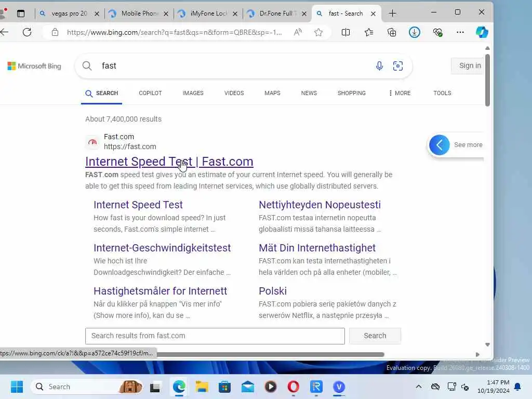Open TOOLS search options

pyautogui.click(x=442, y=93)
